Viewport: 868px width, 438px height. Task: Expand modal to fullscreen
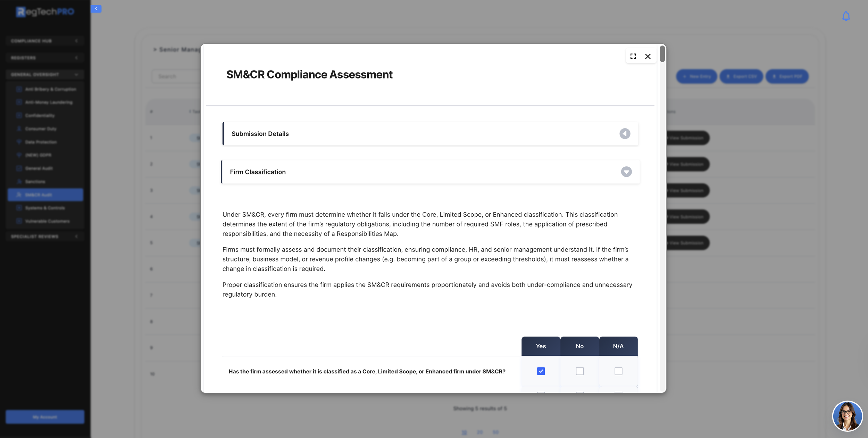pyautogui.click(x=633, y=56)
